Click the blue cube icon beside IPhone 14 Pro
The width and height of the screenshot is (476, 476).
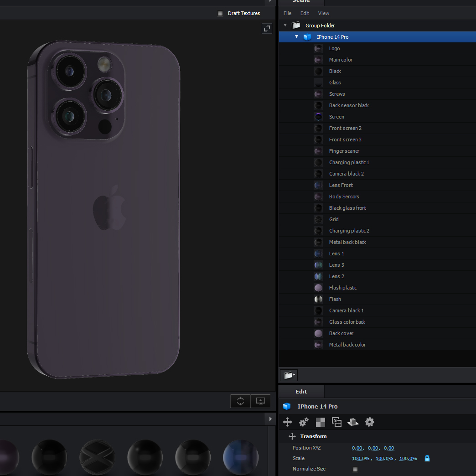[x=307, y=37]
